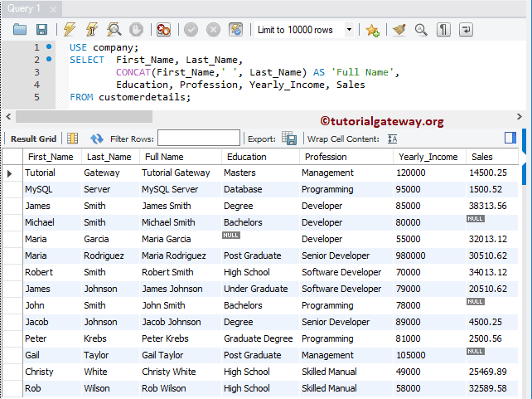532x399 pixels.
Task: Refresh the result grid data
Action: click(97, 139)
